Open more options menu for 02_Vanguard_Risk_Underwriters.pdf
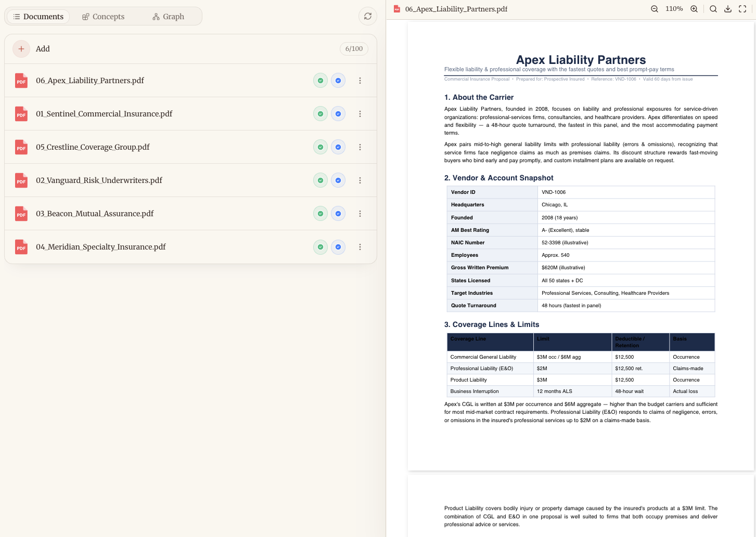Viewport: 756px width, 537px height. [x=360, y=180]
